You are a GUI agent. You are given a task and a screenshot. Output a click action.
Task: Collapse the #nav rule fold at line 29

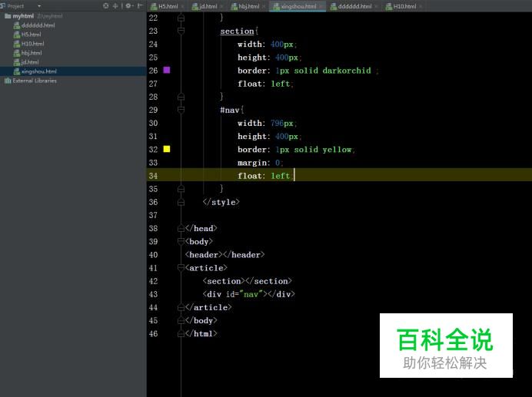181,110
